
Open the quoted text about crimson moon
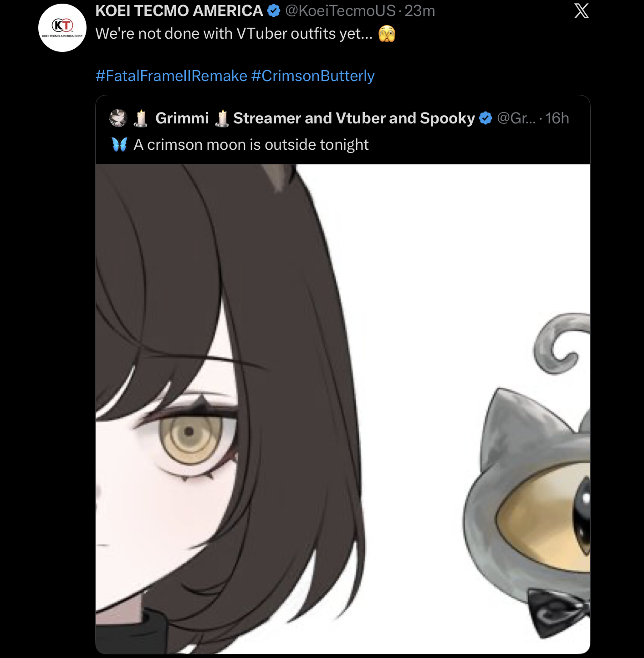point(251,145)
